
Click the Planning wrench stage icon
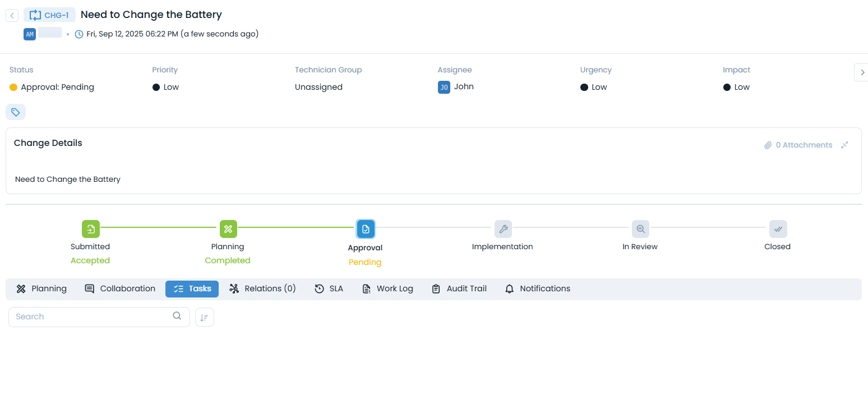point(228,228)
